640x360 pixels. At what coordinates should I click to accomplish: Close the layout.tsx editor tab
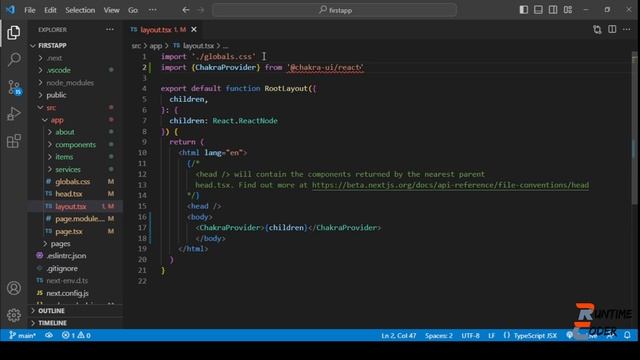194,29
